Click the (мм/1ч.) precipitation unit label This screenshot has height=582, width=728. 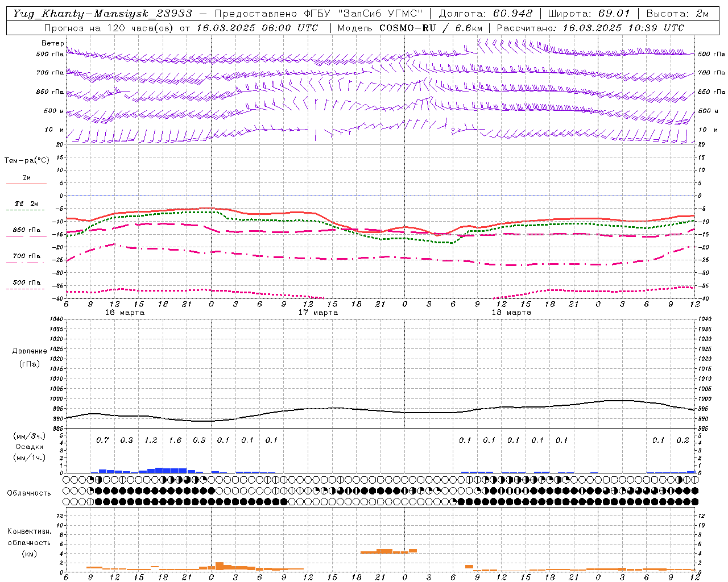pyautogui.click(x=30, y=458)
